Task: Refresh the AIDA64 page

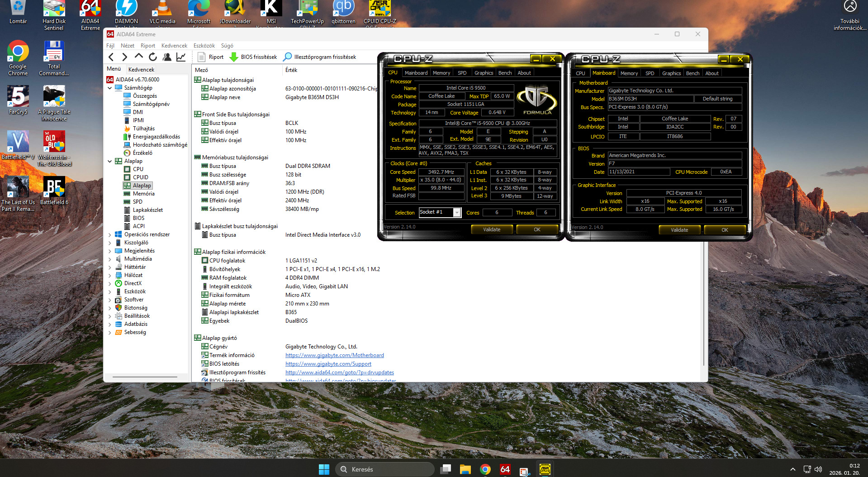Action: click(x=153, y=57)
